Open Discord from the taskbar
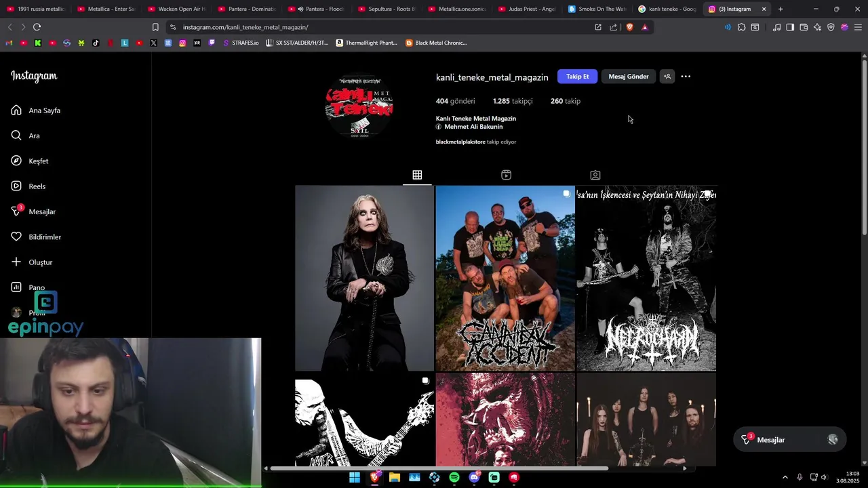868x488 pixels. click(x=474, y=477)
